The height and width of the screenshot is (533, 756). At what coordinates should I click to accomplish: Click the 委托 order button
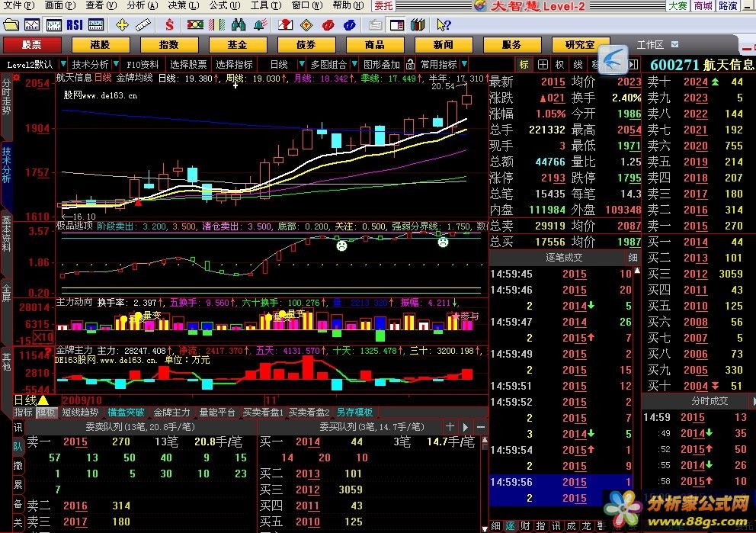(383, 6)
